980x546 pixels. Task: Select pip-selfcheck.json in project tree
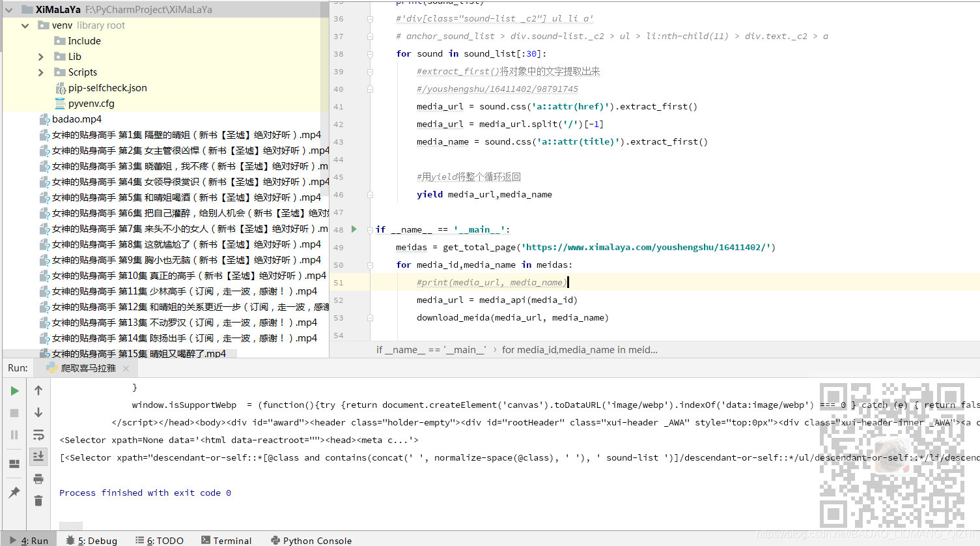(x=107, y=88)
